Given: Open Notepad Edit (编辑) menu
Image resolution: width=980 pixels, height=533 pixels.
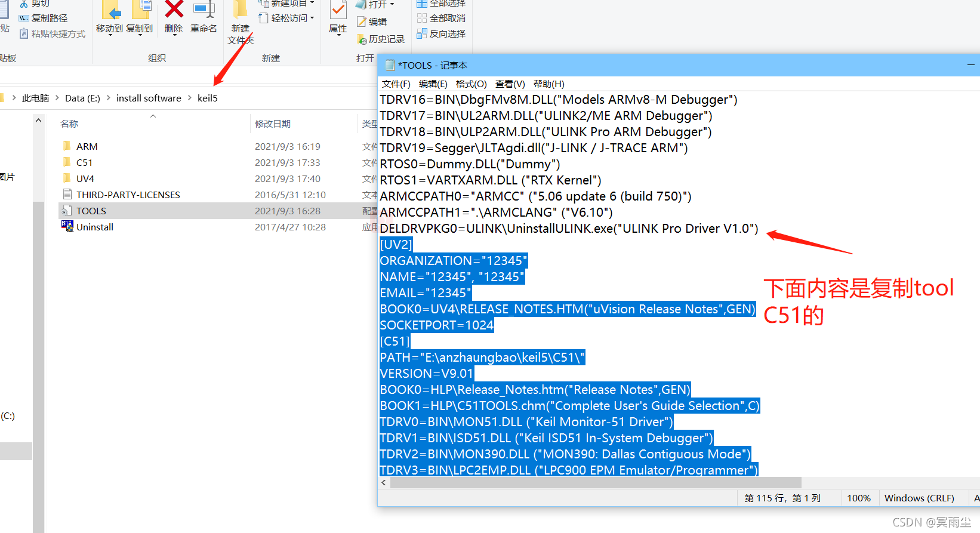Looking at the screenshot, I should click(433, 84).
